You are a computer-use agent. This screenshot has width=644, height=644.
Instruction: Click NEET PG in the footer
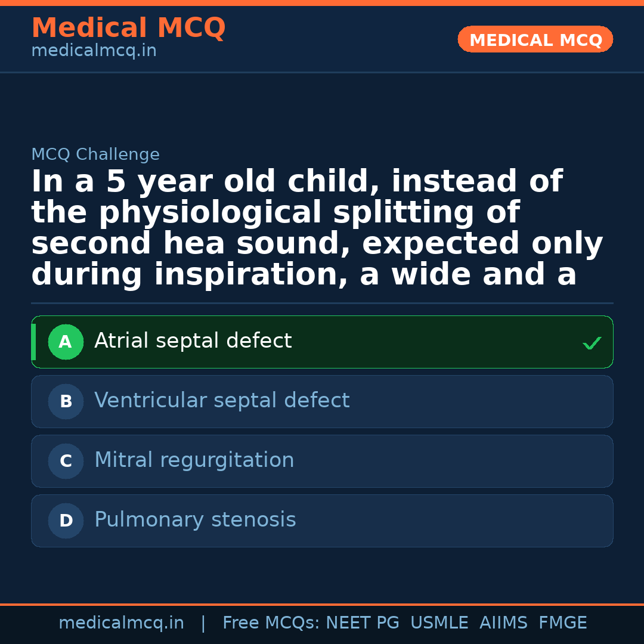(x=362, y=623)
